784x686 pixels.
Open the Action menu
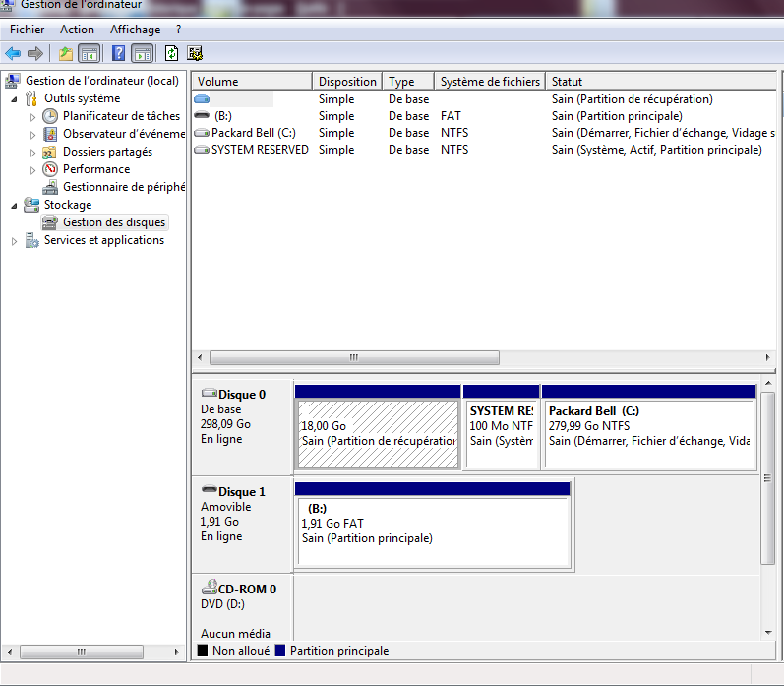[77, 30]
